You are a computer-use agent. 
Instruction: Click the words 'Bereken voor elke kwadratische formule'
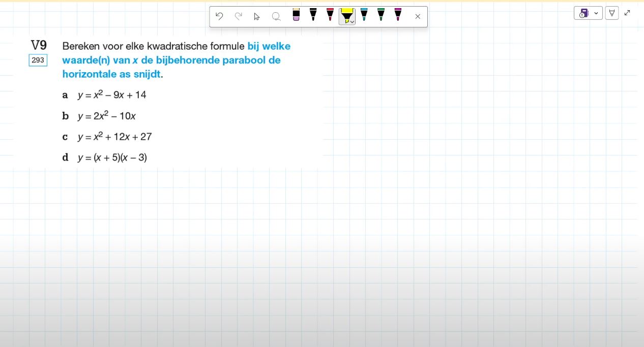pos(154,46)
